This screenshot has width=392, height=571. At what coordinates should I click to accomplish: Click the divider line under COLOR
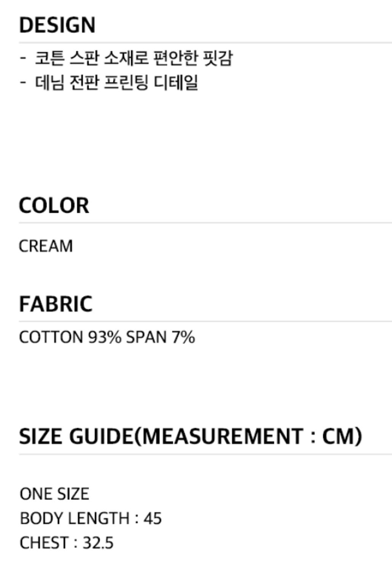click(206, 223)
